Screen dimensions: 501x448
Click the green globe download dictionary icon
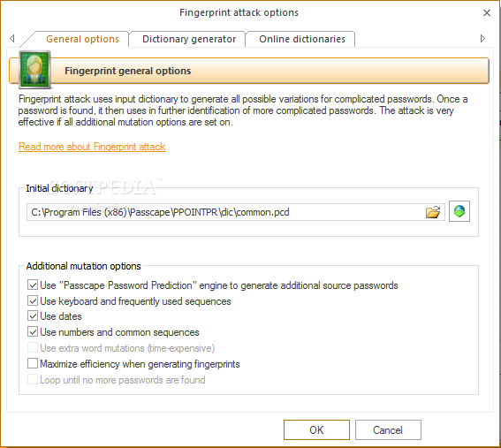pos(459,211)
